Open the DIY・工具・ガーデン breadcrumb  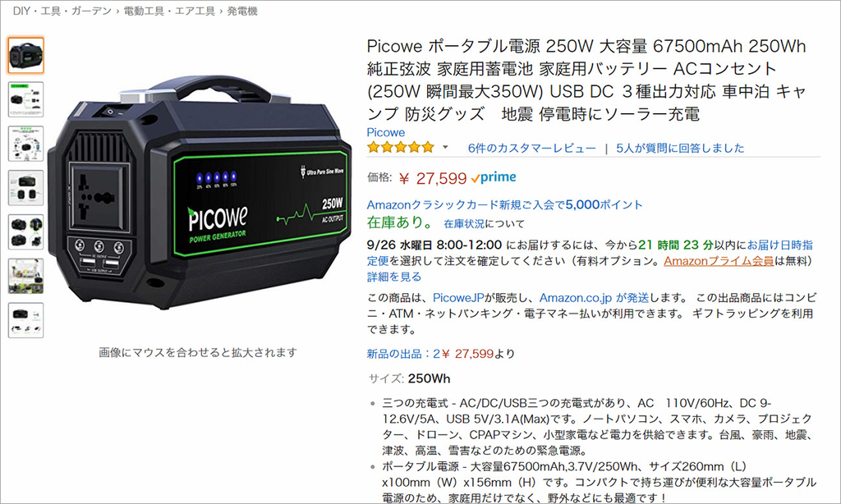pos(62,11)
